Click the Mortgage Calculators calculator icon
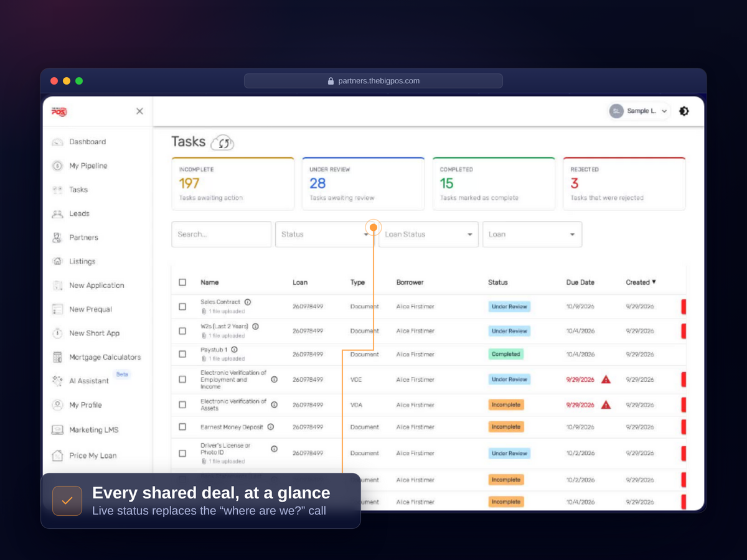Screen dimensions: 747x560 point(57,357)
